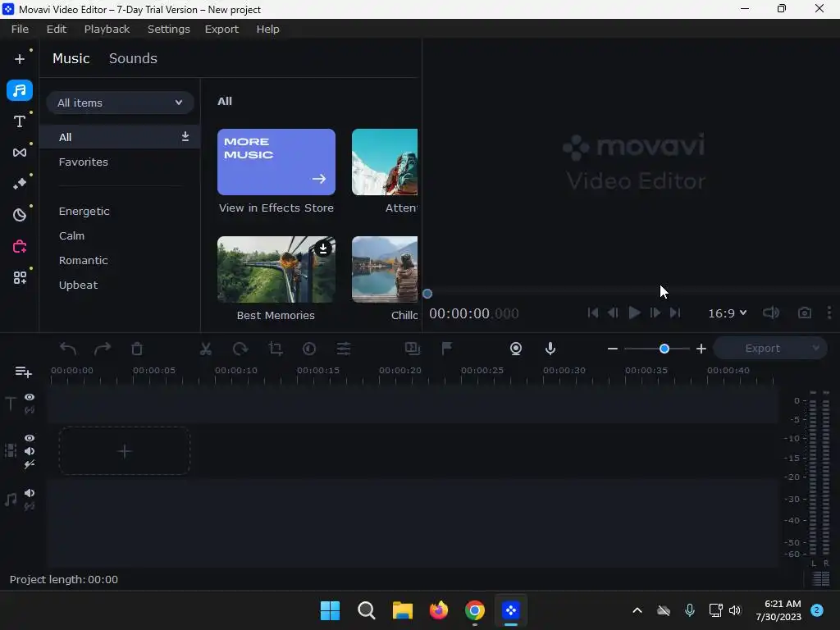Click the Add track icon
This screenshot has width=840, height=630.
[23, 372]
